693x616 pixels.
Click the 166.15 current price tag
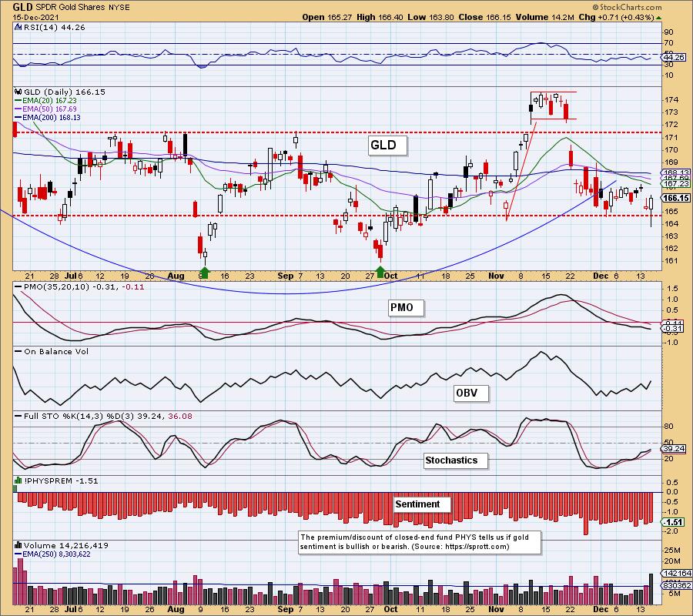(676, 198)
